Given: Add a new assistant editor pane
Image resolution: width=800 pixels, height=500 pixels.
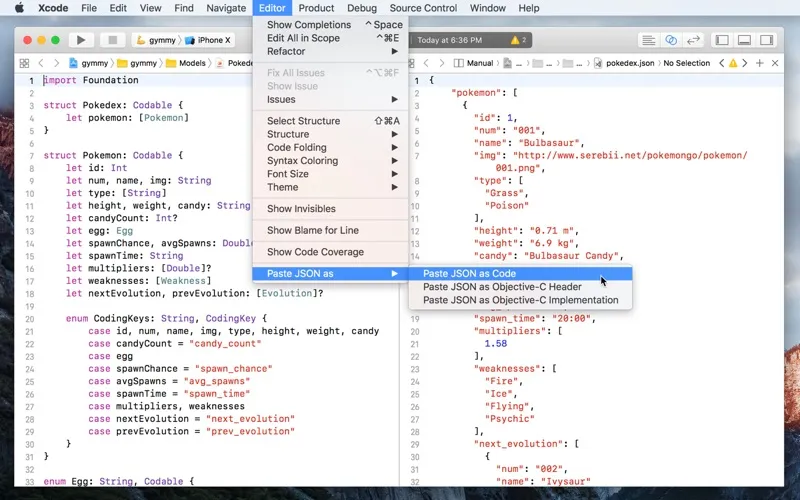Looking at the screenshot, I should click(760, 63).
